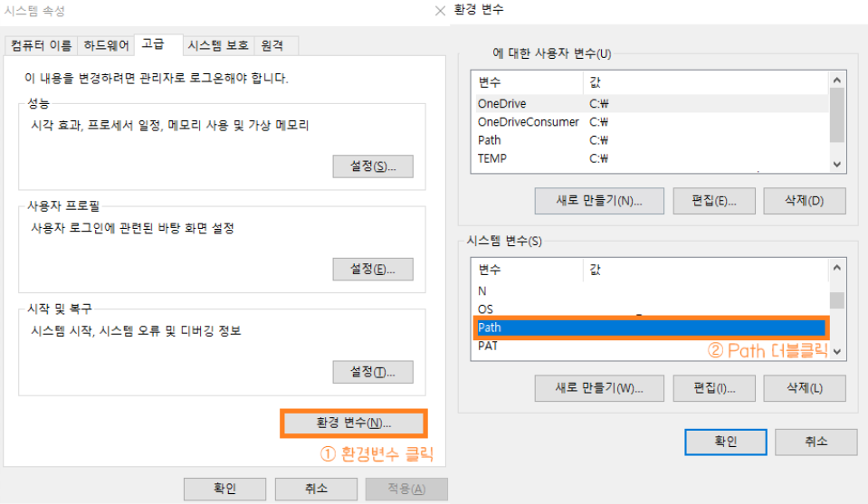Close the 시스템 속성 window

pyautogui.click(x=440, y=11)
